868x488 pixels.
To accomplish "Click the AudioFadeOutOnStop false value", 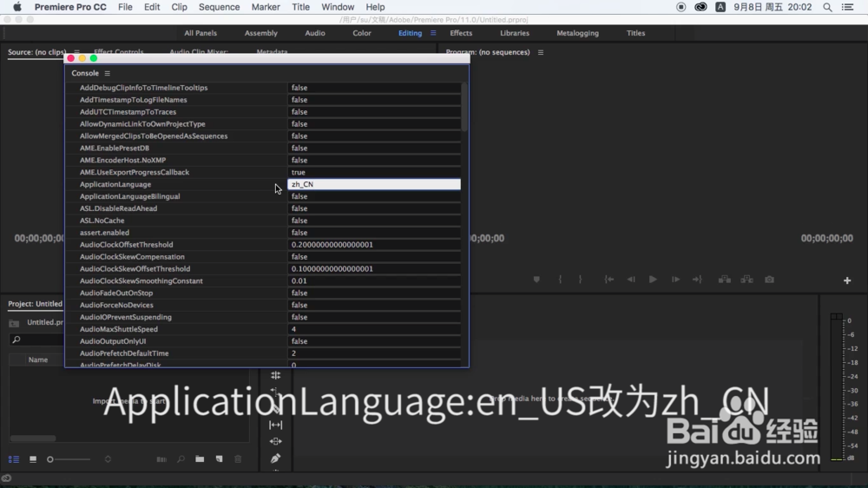I will point(373,293).
